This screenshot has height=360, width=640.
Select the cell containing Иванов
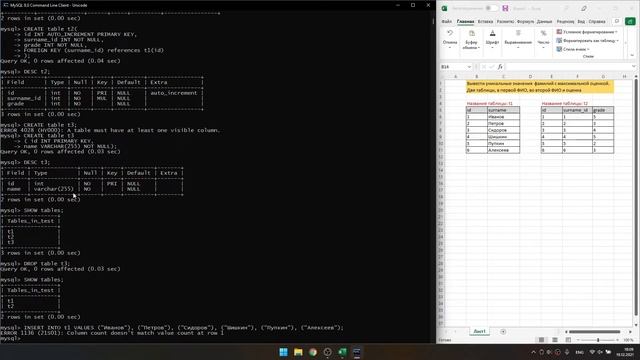tap(503, 117)
